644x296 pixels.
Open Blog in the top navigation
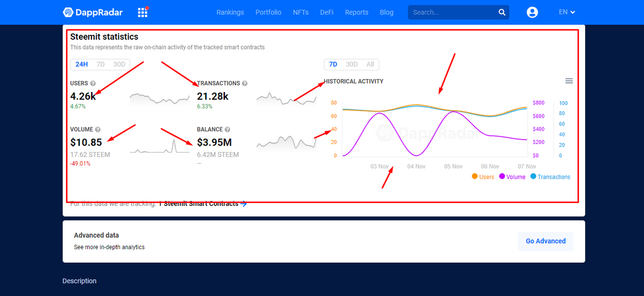point(387,12)
